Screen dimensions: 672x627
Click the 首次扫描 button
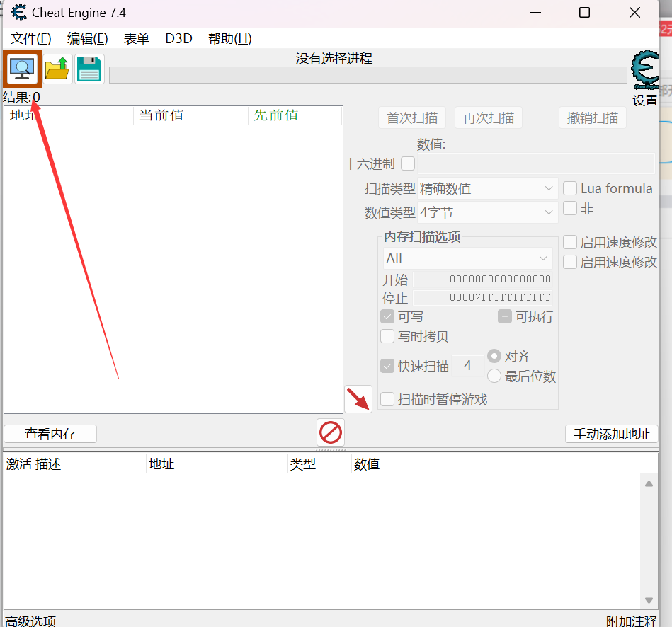(412, 117)
